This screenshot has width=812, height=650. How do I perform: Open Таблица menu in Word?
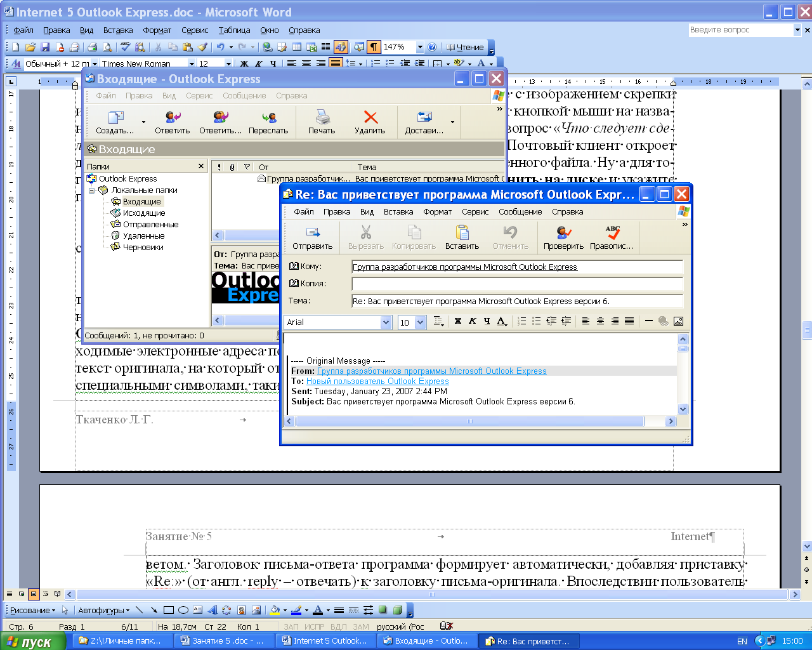(x=234, y=30)
